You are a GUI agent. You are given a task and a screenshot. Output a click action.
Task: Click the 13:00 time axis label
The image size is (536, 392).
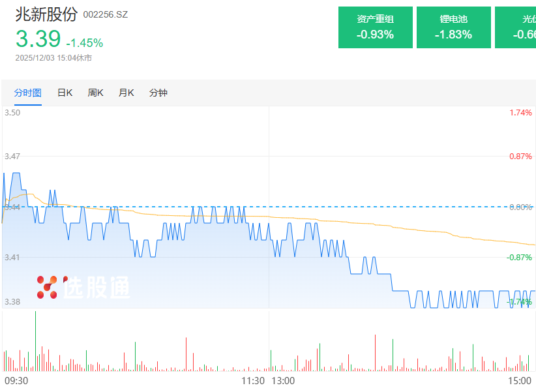click(x=284, y=380)
